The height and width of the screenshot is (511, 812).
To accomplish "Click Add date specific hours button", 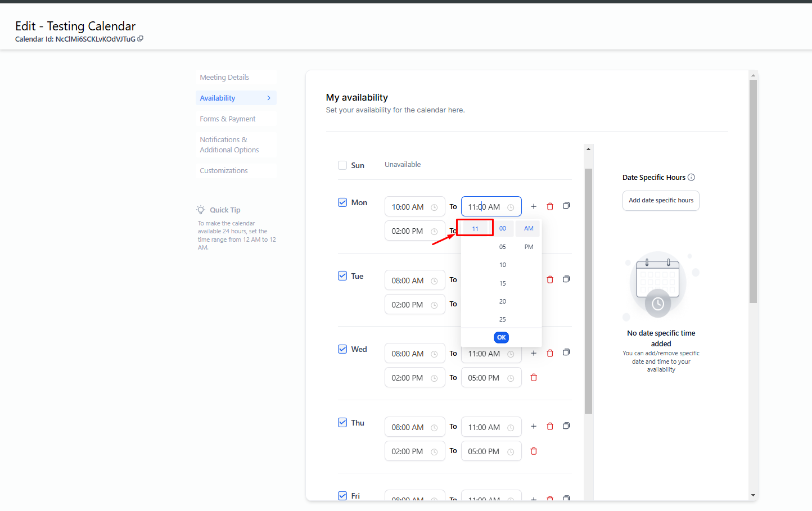I will pos(661,201).
